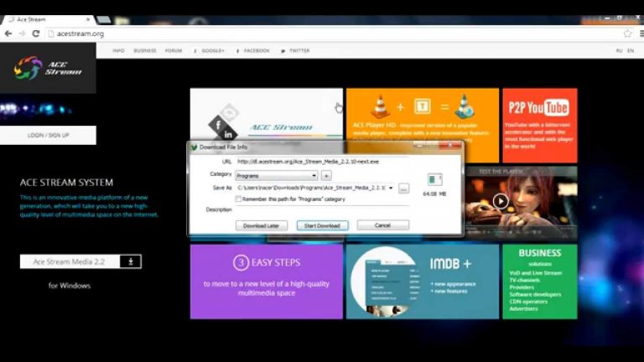
Task: Play the Test the Player video
Action: point(501,201)
